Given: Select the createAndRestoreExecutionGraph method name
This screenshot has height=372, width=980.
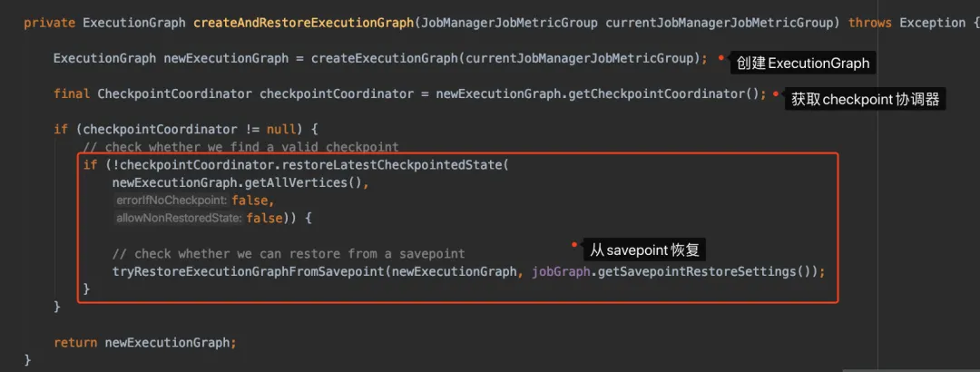Looking at the screenshot, I should pos(304,24).
